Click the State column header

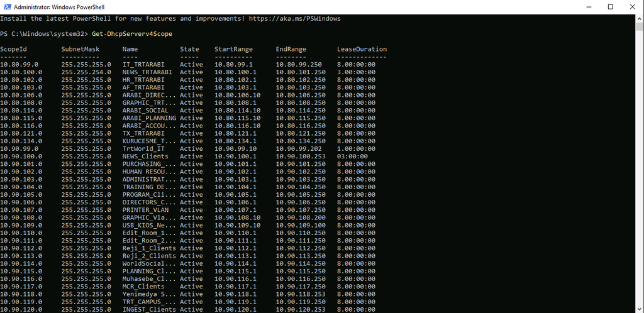(x=189, y=49)
